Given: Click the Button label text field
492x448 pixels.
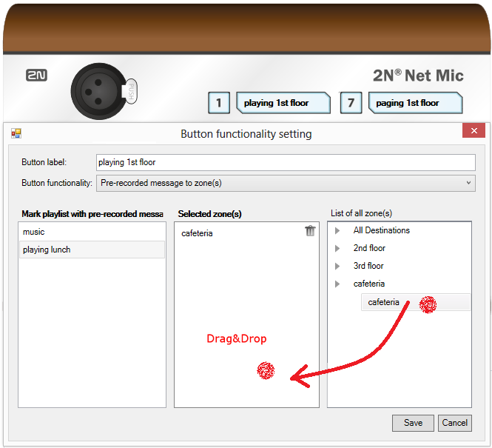Looking at the screenshot, I should click(x=285, y=162).
